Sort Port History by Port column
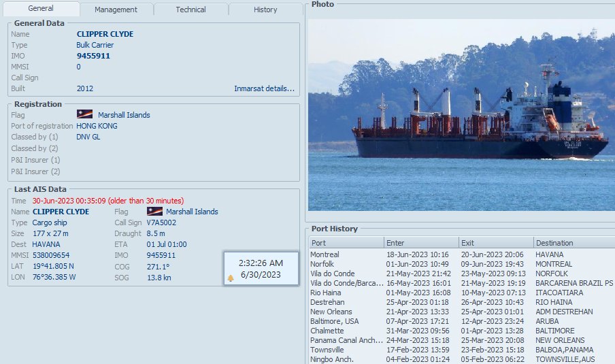Image resolution: width=615 pixels, height=364 pixels. click(346, 243)
